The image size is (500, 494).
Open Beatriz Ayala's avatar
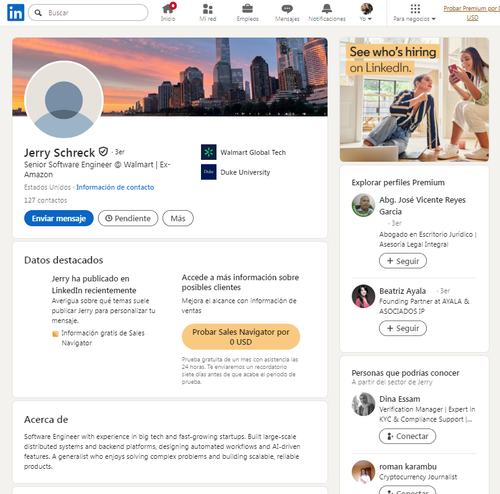click(363, 296)
